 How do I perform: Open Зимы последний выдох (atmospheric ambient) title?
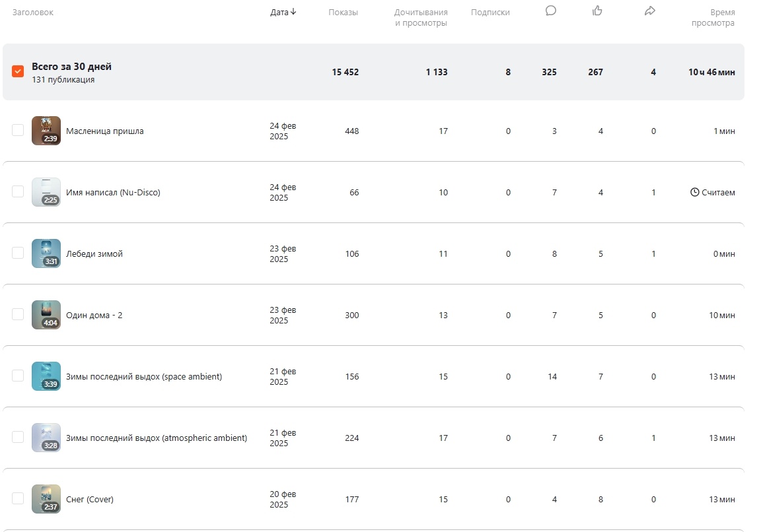(157, 438)
